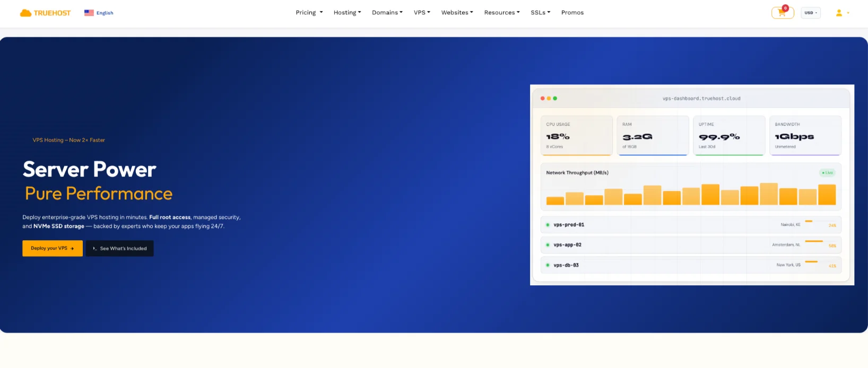This screenshot has height=368, width=868.
Task: Click the Amsterdam, NL usage bar
Action: pos(814,241)
